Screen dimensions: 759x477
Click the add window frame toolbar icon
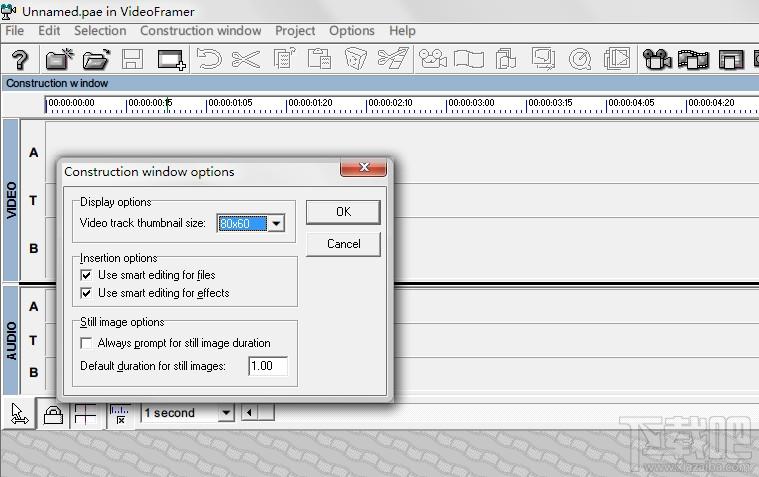(172, 60)
